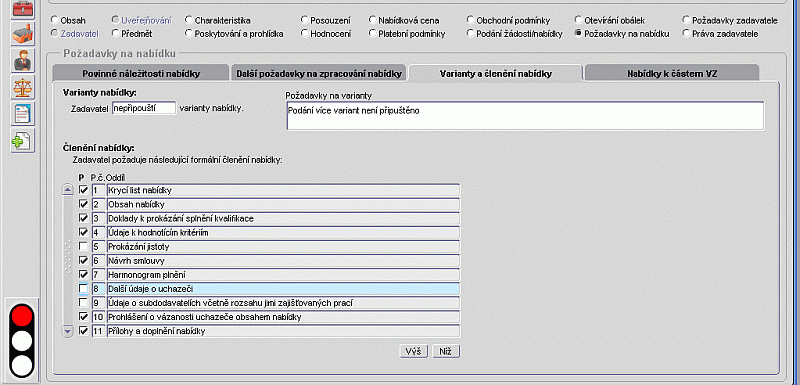This screenshot has width=800, height=385.
Task: Open the Nabídky k částem VZ tab
Action: (x=672, y=73)
